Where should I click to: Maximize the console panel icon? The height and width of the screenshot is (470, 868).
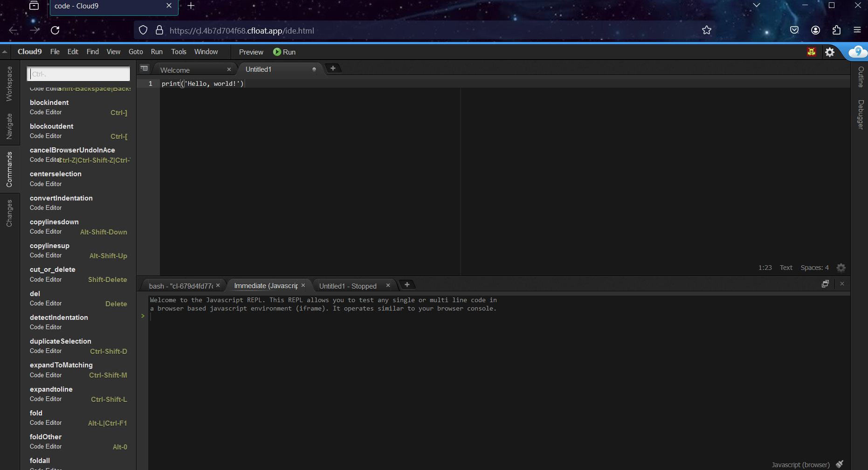(x=825, y=283)
